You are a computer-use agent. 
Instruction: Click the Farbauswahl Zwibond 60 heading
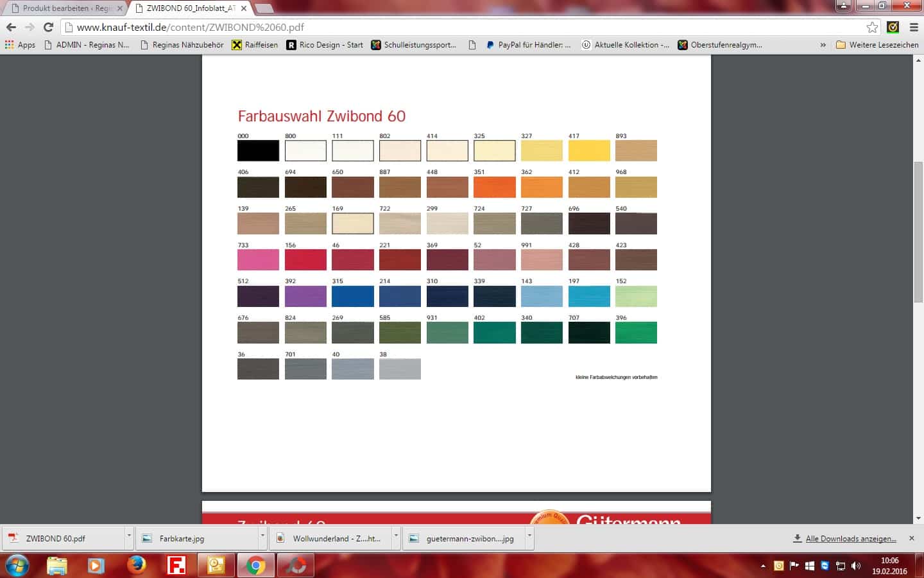pyautogui.click(x=321, y=116)
